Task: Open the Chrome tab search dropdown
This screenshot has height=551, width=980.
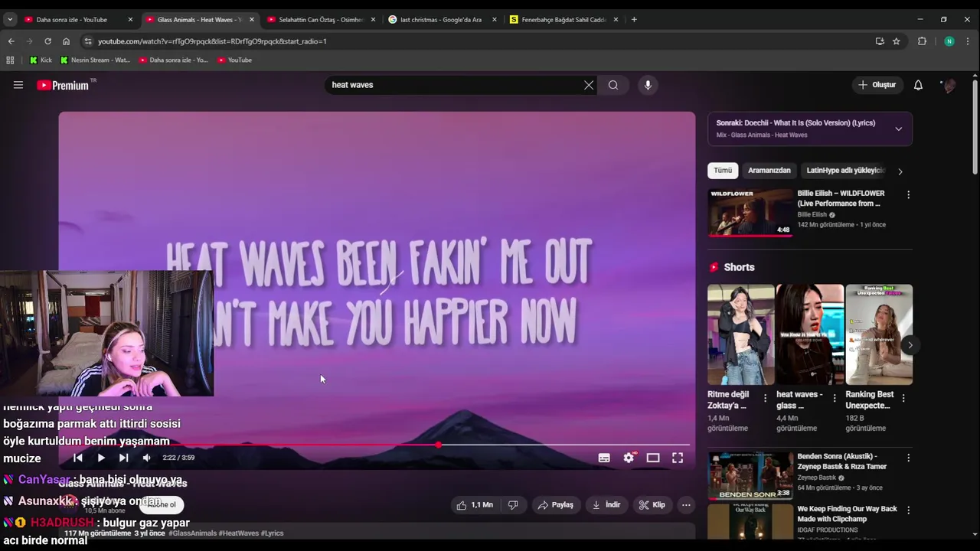Action: coord(10,19)
